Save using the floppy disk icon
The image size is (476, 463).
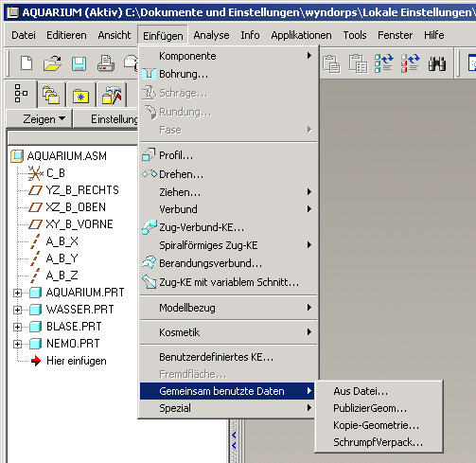point(79,63)
